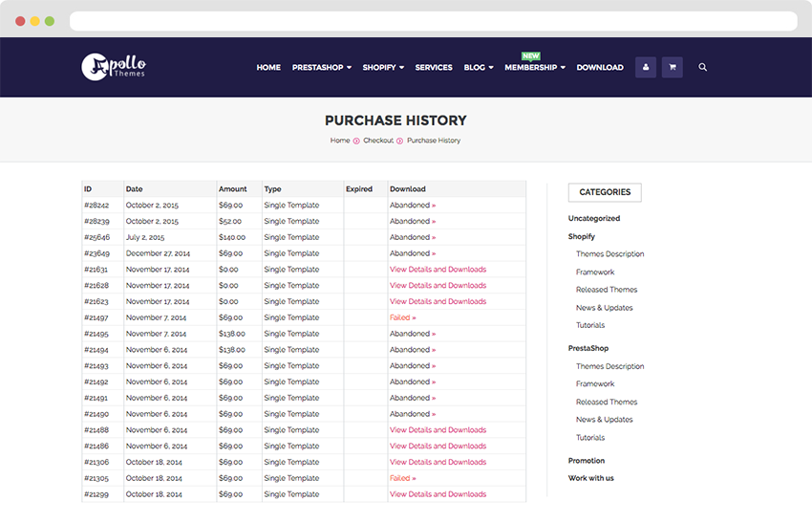Image resolution: width=812 pixels, height=523 pixels.
Task: Click the search magnifier icon
Action: [703, 67]
